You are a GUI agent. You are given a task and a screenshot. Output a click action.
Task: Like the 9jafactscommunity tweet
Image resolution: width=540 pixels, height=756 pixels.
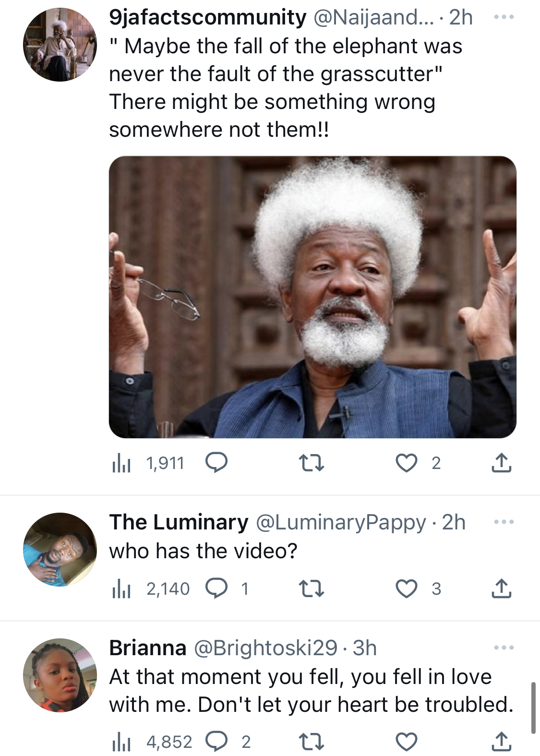pyautogui.click(x=406, y=463)
